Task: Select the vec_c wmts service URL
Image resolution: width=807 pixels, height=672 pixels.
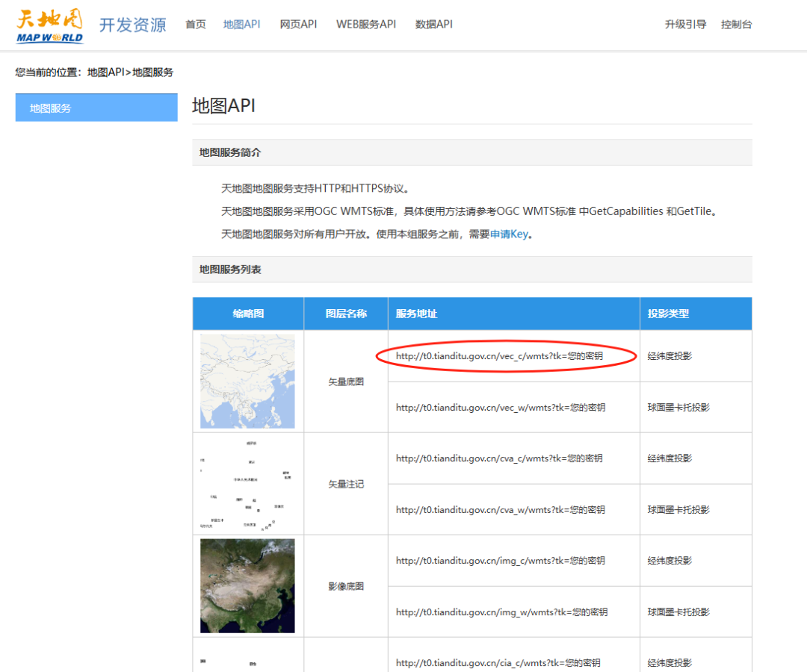Action: click(x=499, y=356)
